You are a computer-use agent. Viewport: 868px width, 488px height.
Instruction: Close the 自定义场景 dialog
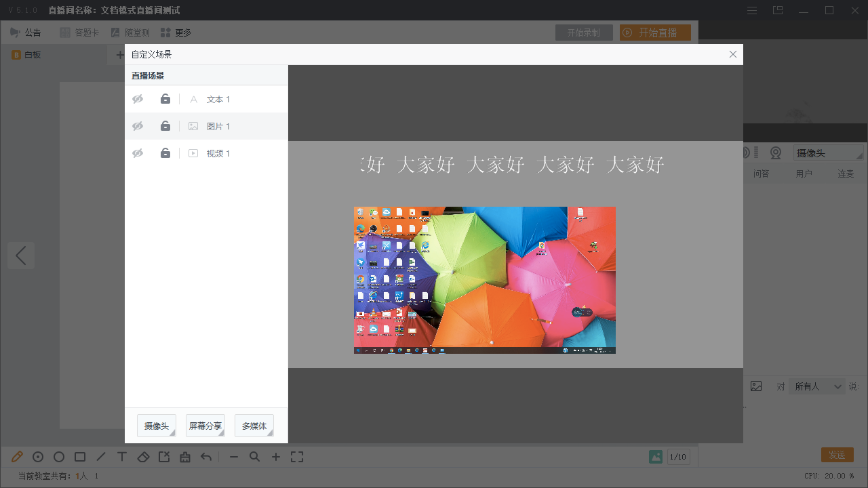(732, 54)
